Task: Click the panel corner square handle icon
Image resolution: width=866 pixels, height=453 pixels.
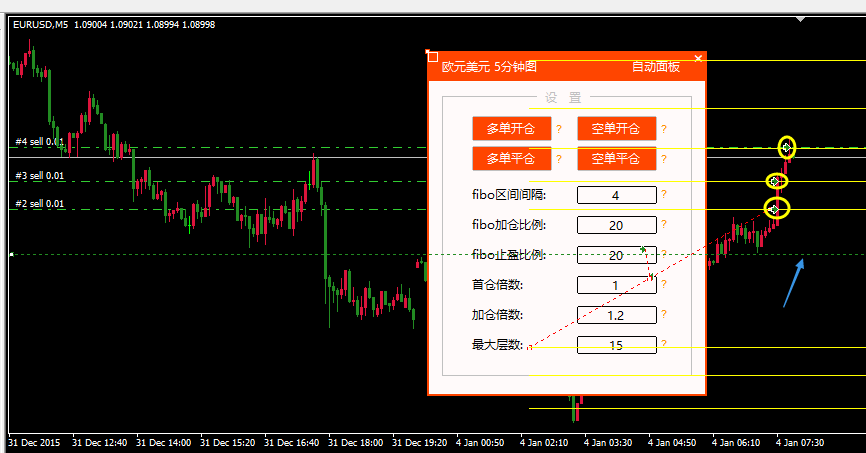Action: click(432, 56)
